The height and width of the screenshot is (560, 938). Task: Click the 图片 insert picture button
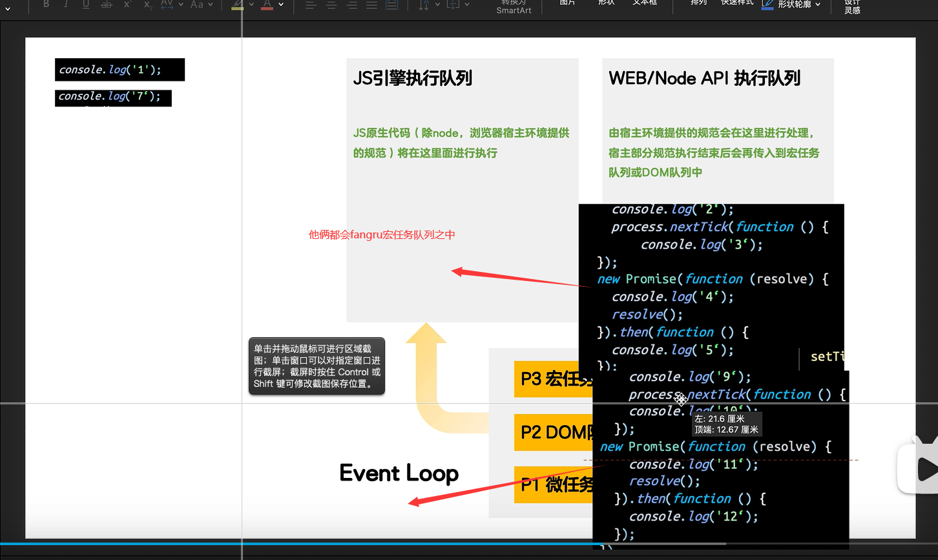[567, 3]
